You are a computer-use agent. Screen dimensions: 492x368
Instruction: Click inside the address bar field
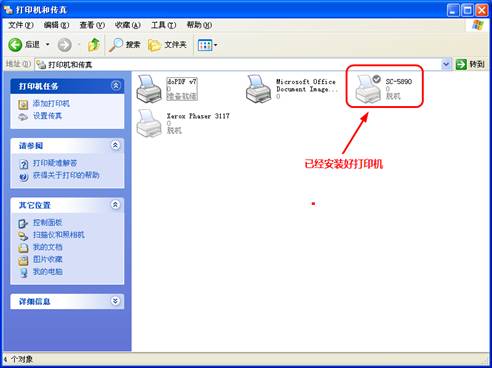tap(238, 64)
